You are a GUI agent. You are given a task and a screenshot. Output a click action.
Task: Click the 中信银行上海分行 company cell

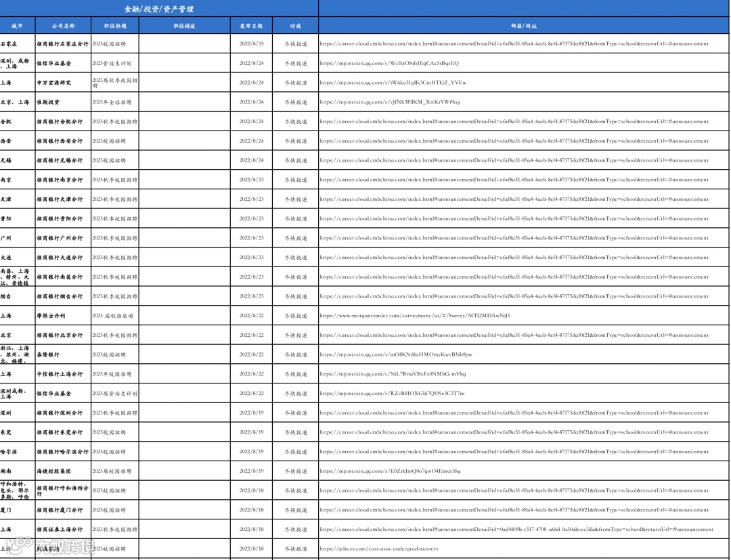click(x=63, y=374)
